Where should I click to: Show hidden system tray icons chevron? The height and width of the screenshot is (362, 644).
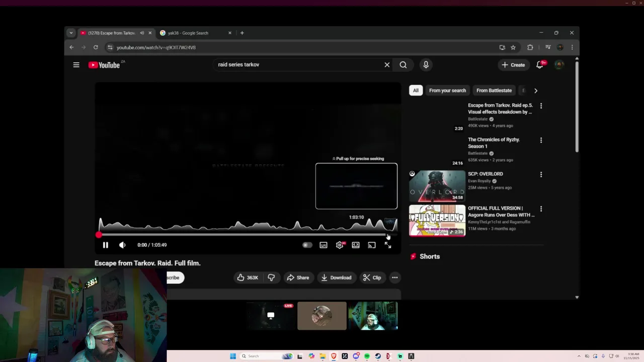[x=579, y=356]
